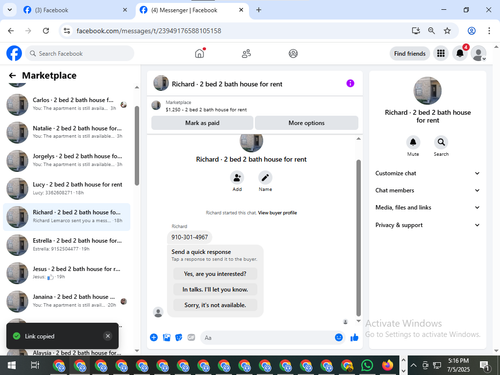Go back in browser history

pyautogui.click(x=11, y=31)
